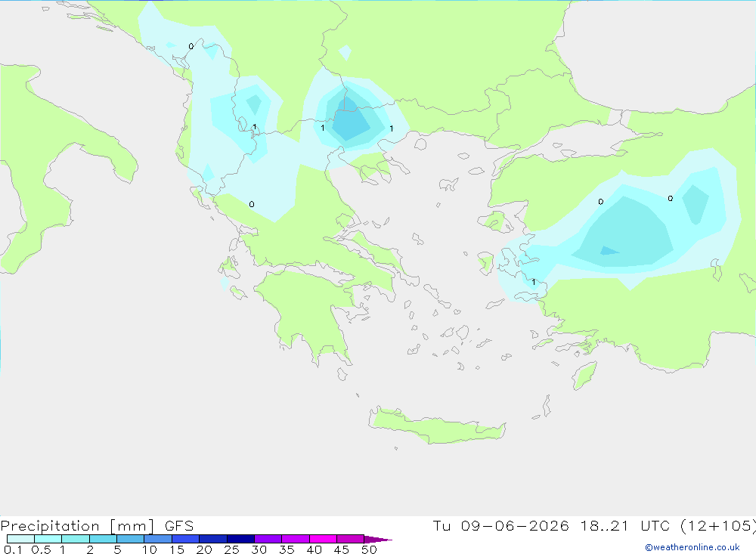The image size is (756, 554).
Task: Click the '15' legend scale value
Action: [177, 549]
